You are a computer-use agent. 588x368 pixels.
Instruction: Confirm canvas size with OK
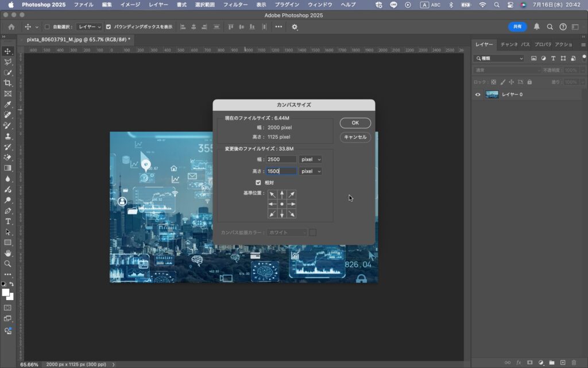pyautogui.click(x=355, y=123)
